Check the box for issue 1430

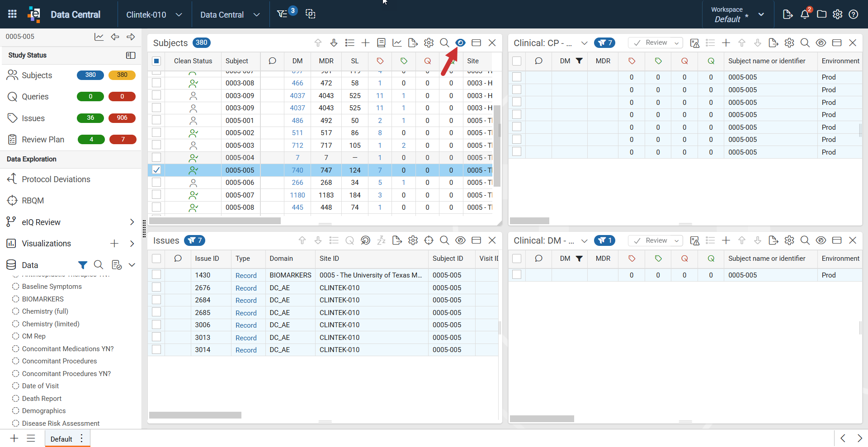pos(156,275)
